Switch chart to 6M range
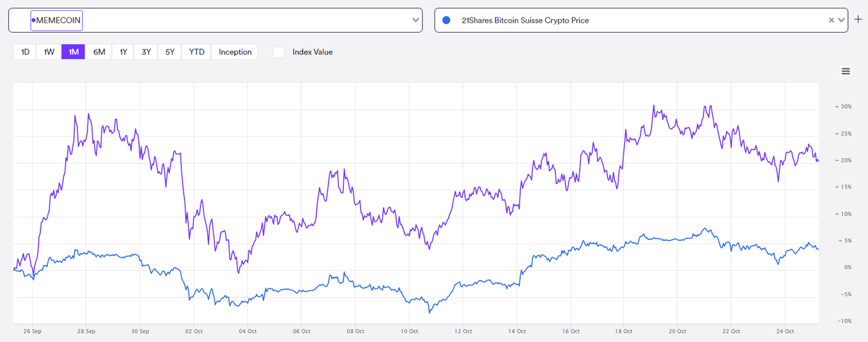 (99, 52)
